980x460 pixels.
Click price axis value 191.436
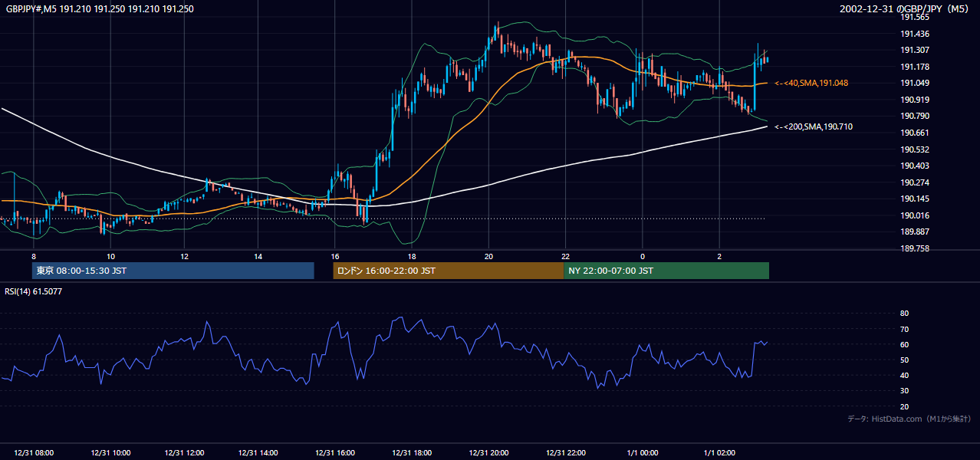pos(914,34)
